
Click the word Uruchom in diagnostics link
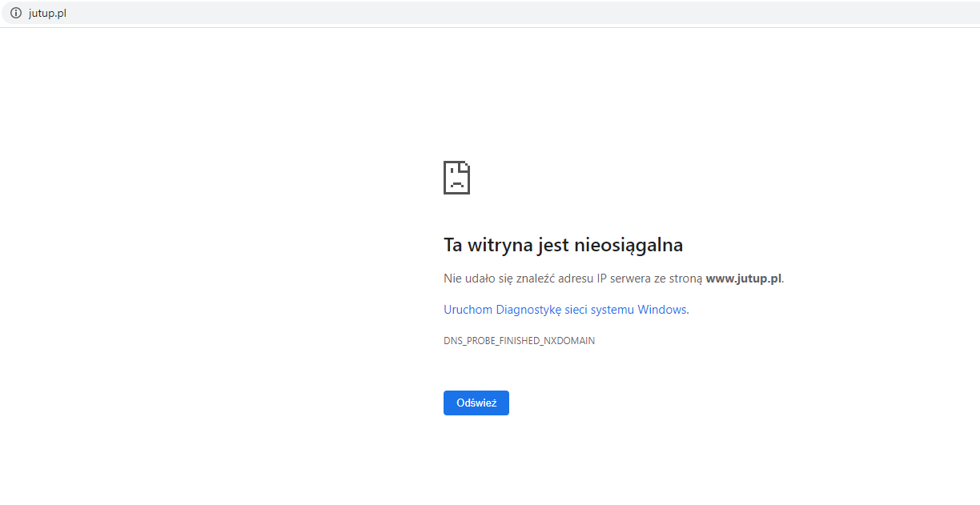tap(468, 310)
